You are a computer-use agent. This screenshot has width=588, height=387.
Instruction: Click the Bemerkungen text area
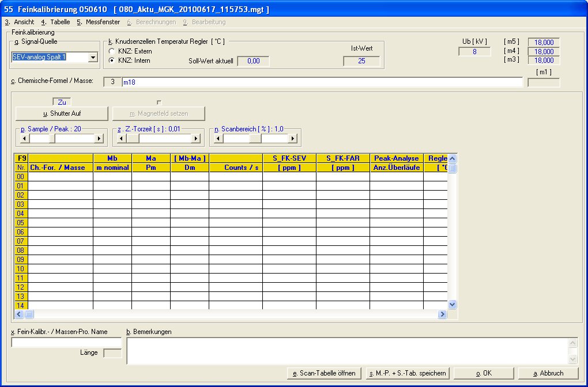pyautogui.click(x=348, y=351)
